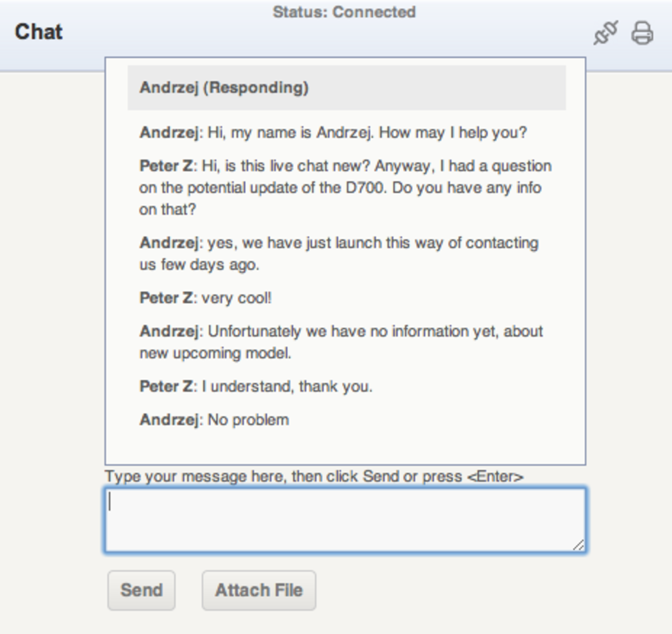Click the disconnect chat plug icon

pyautogui.click(x=605, y=33)
